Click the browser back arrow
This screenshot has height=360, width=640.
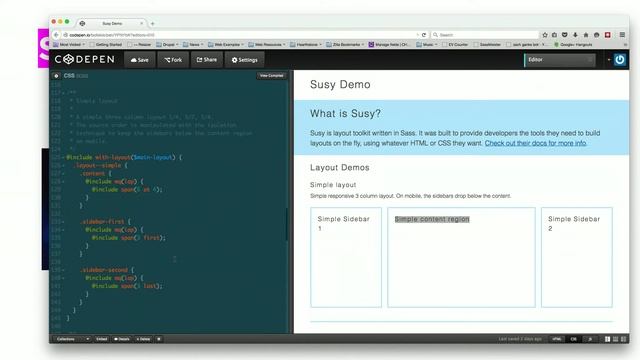(x=56, y=35)
